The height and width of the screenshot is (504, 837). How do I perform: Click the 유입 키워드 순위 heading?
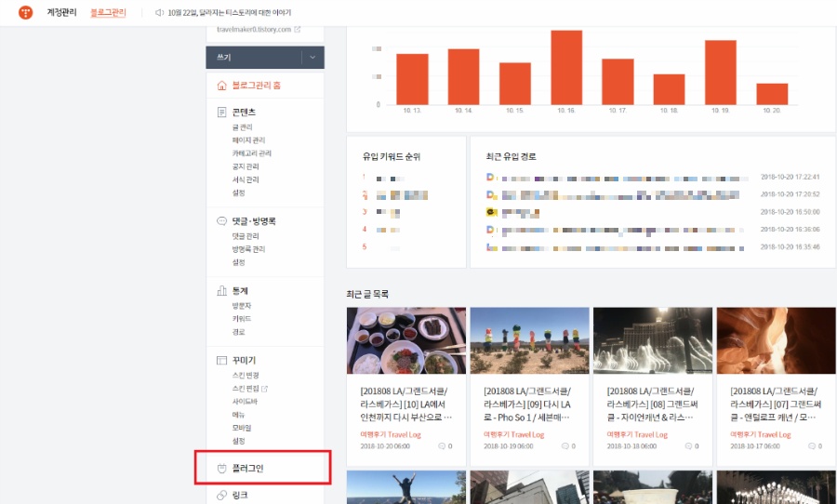tap(392, 156)
